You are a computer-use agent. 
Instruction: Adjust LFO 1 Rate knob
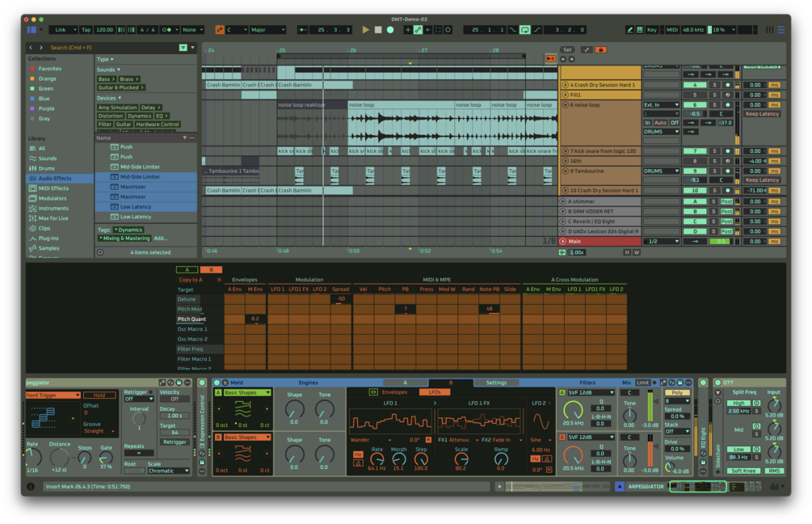point(377,458)
